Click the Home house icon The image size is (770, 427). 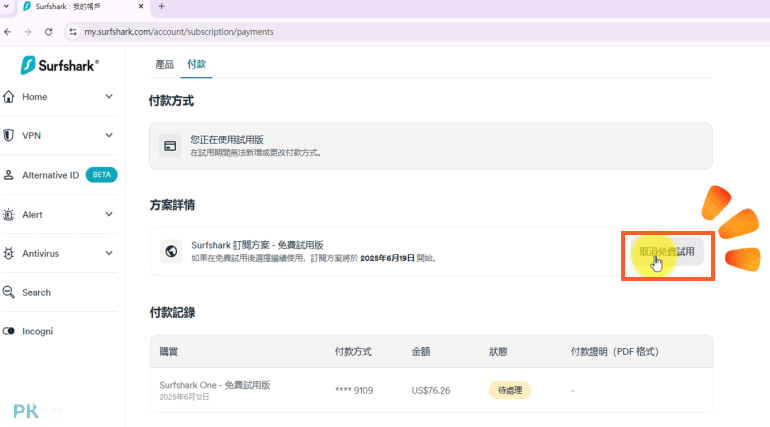pos(9,97)
